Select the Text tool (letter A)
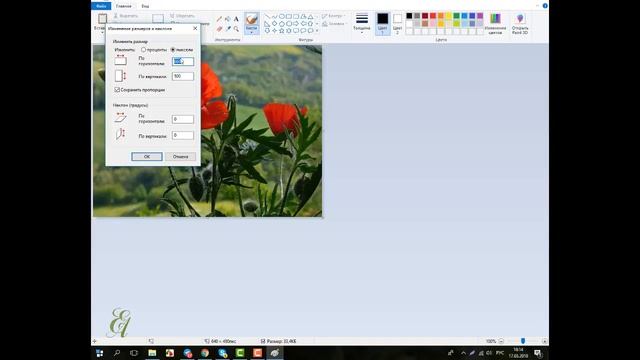This screenshot has height=360, width=640. (236, 19)
